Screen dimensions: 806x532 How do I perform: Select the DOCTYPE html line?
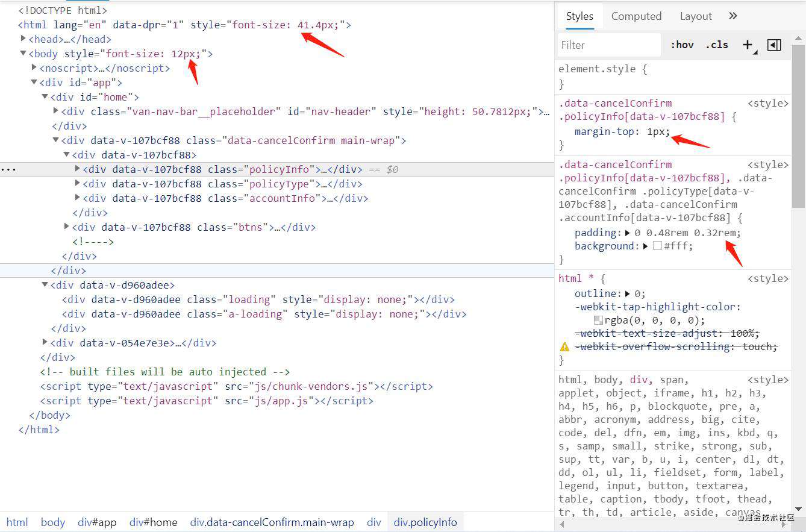click(x=63, y=10)
